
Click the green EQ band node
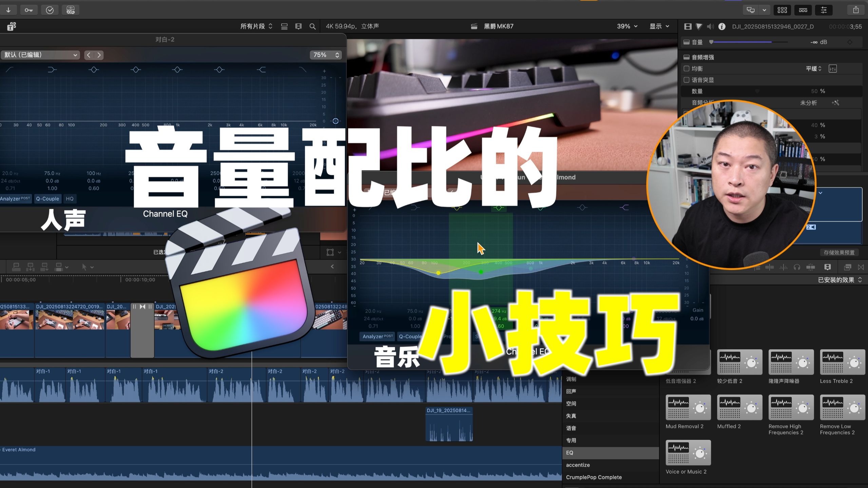pyautogui.click(x=481, y=272)
